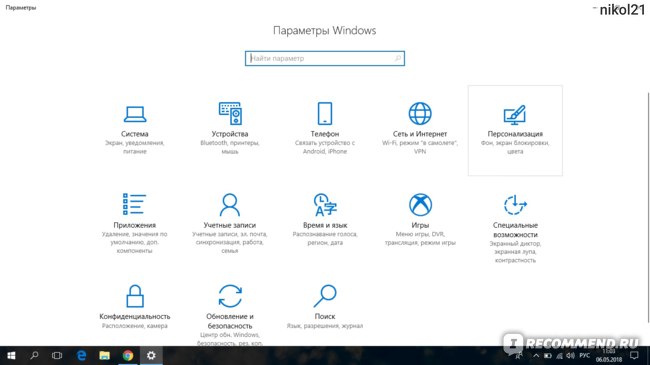Click the Параметры window title
The image size is (650, 365).
[21, 7]
